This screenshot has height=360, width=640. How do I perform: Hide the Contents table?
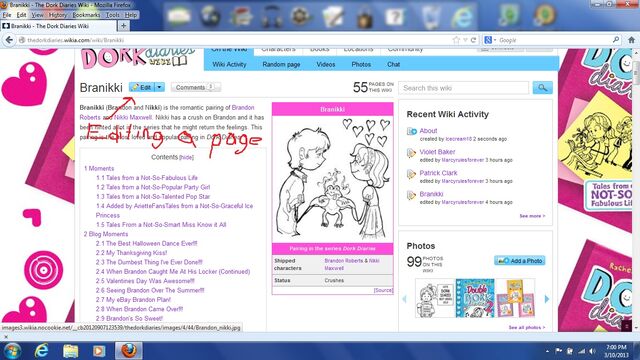click(x=187, y=158)
